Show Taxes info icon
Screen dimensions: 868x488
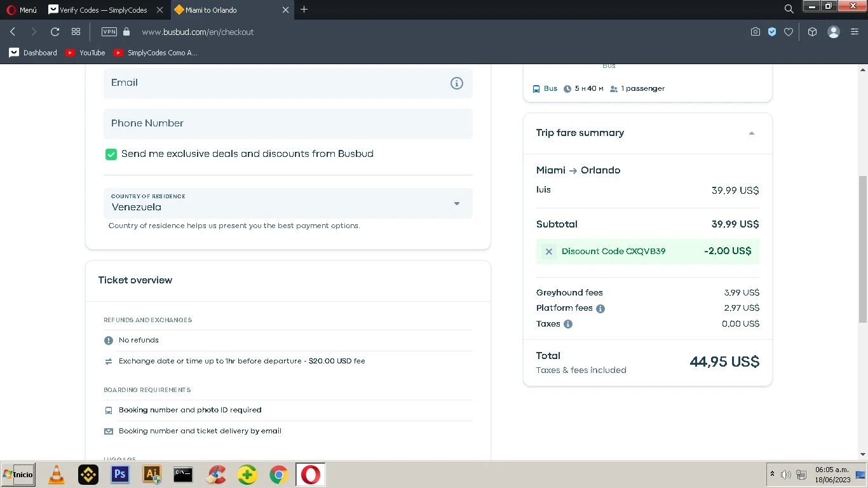click(568, 324)
